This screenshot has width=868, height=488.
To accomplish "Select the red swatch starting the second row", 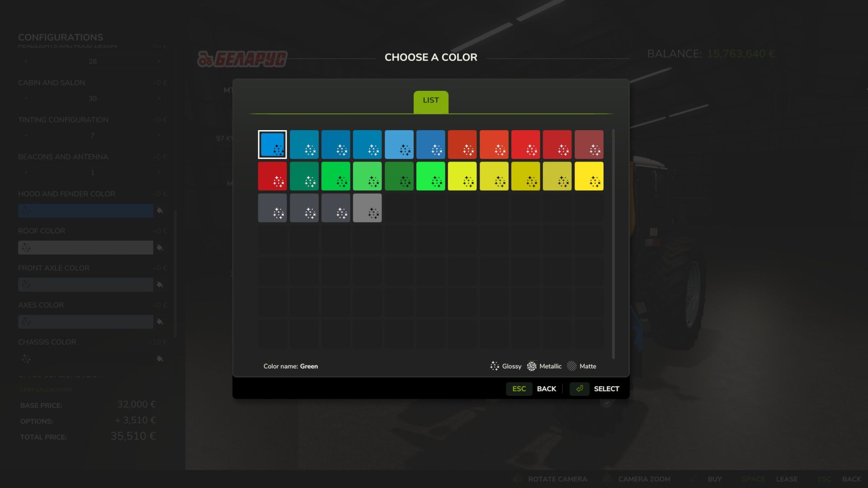I will (273, 176).
